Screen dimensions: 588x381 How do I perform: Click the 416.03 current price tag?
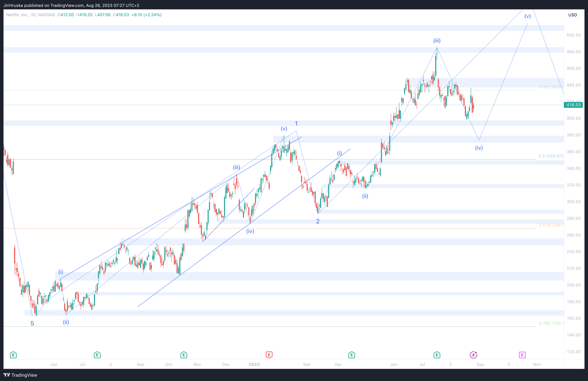pos(573,105)
